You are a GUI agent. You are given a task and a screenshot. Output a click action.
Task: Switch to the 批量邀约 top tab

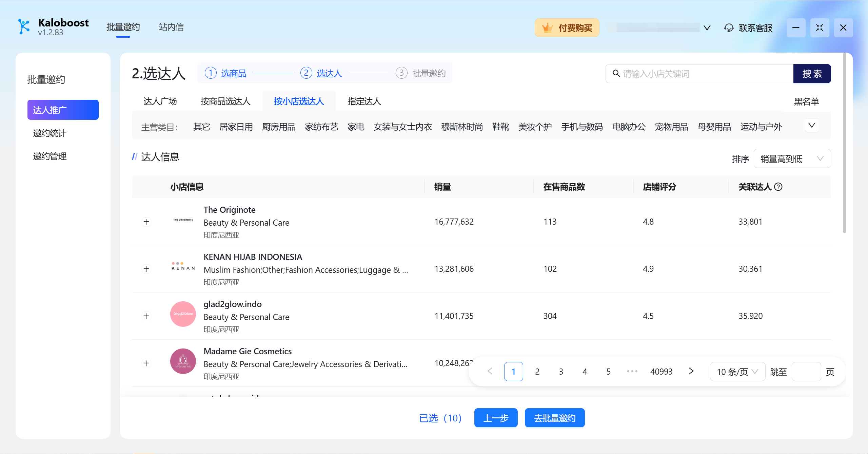point(123,27)
